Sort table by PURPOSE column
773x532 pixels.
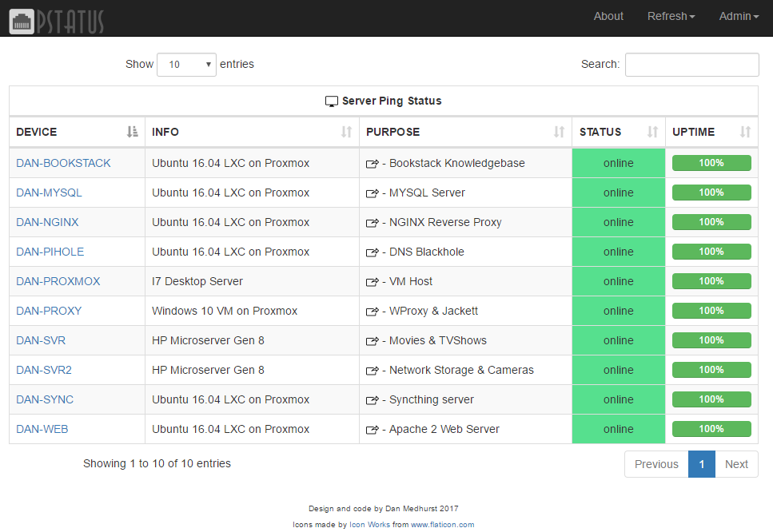tap(465, 132)
